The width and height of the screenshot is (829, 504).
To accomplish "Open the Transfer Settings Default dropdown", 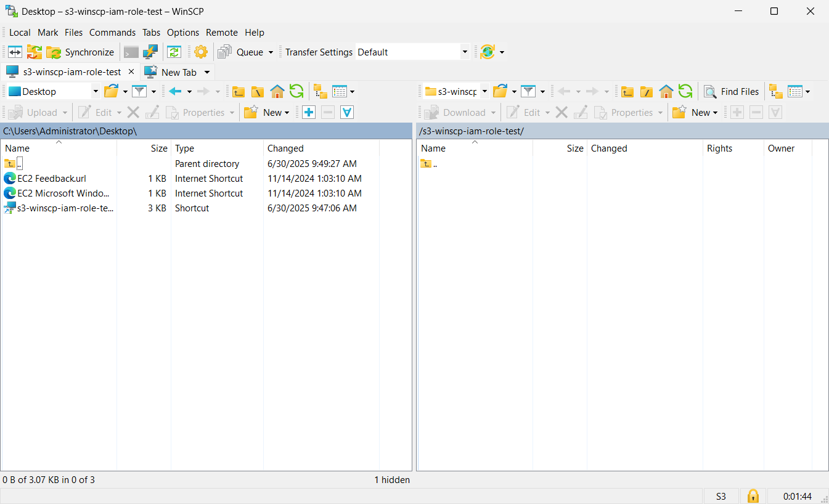I will (x=413, y=52).
